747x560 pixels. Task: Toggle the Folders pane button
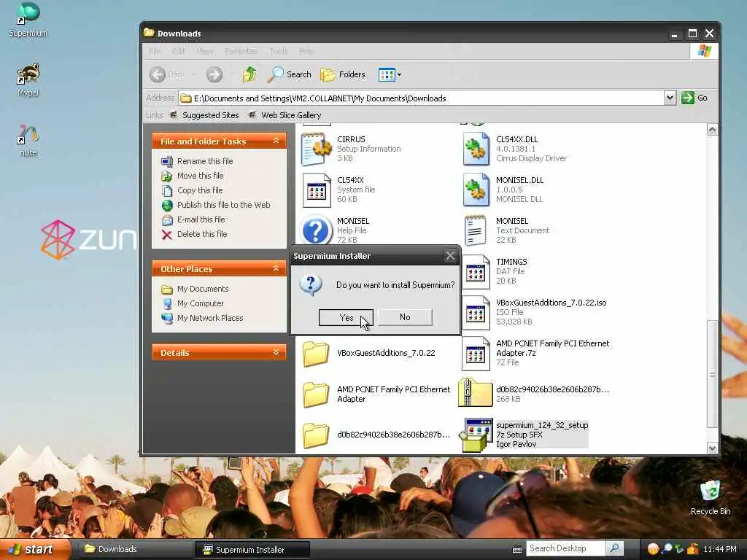(x=343, y=74)
